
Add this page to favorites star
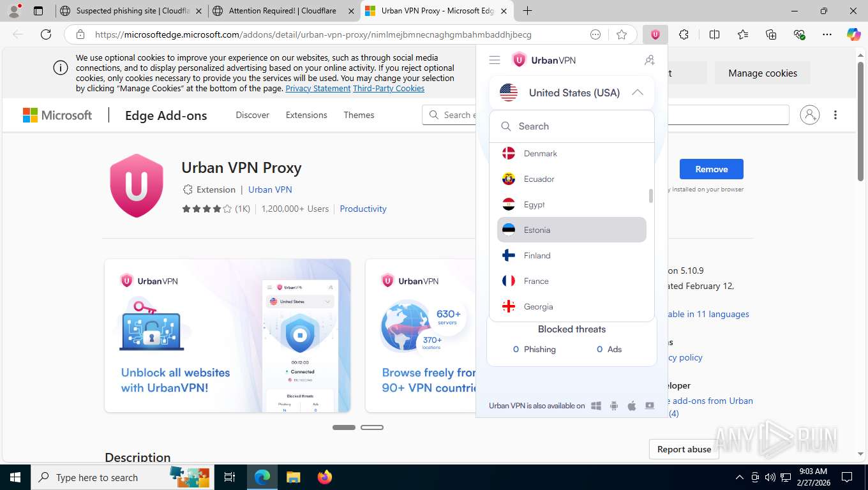tap(622, 34)
